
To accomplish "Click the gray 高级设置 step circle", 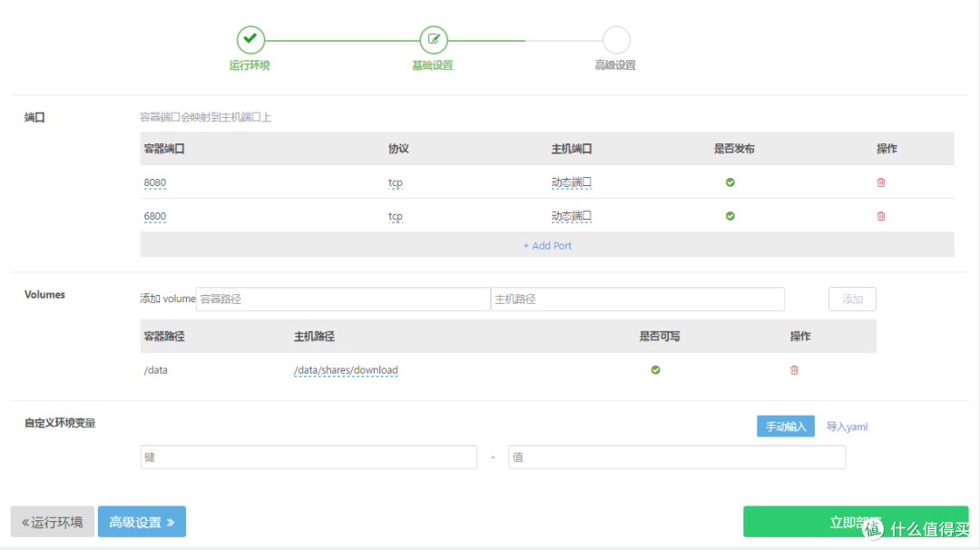I will (615, 40).
